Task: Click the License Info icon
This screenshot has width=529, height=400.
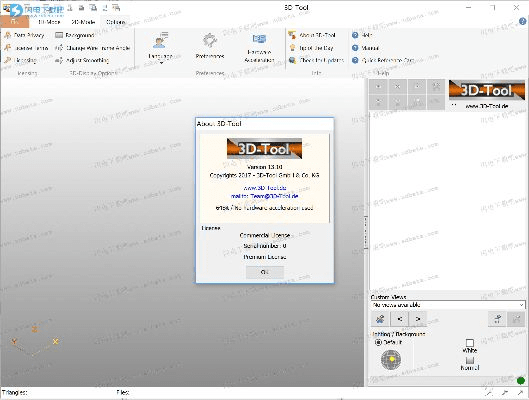Action: pos(8,48)
